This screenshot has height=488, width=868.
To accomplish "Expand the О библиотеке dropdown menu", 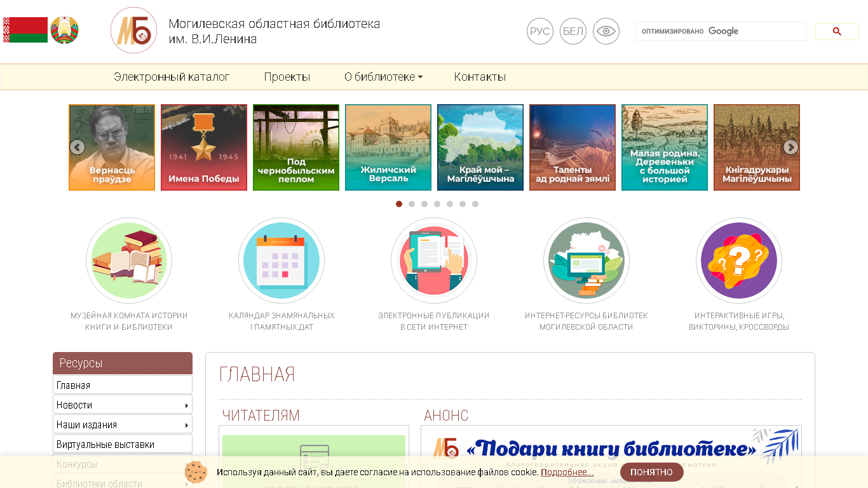I will (383, 77).
